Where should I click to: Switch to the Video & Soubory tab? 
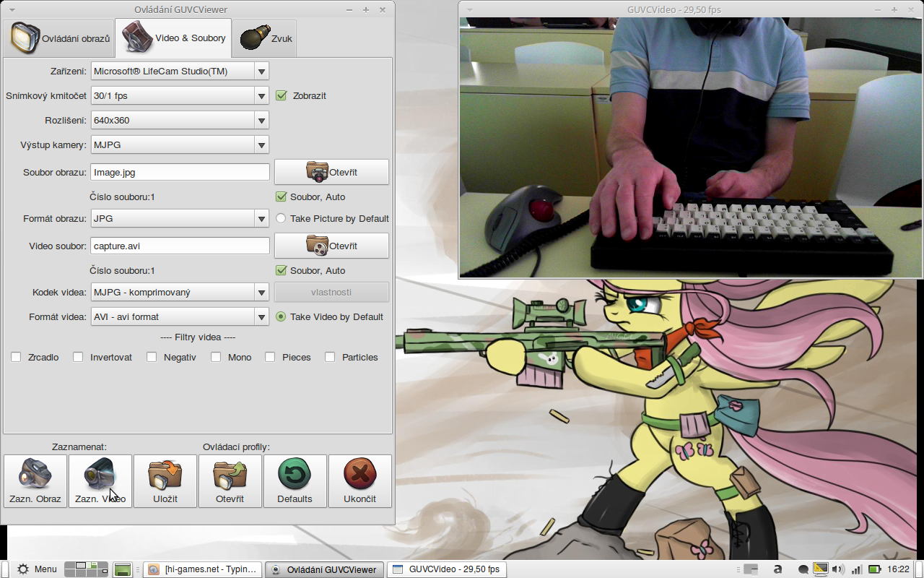click(173, 38)
